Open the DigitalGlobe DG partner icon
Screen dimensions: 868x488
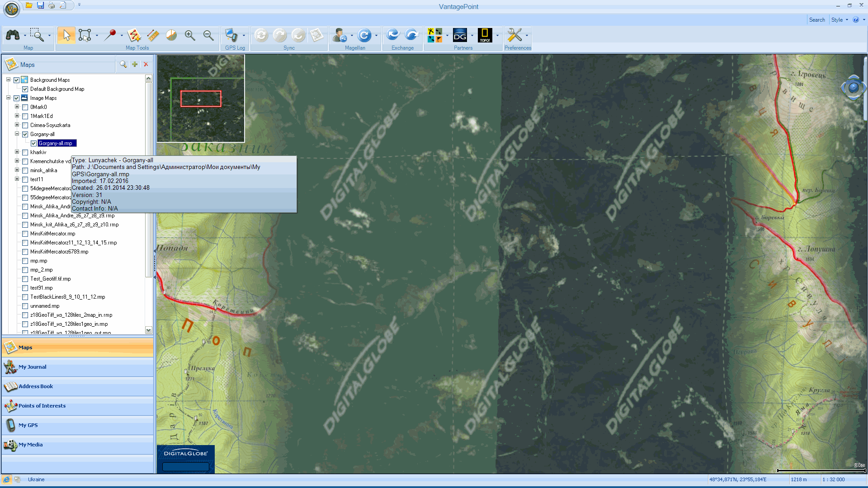point(460,35)
